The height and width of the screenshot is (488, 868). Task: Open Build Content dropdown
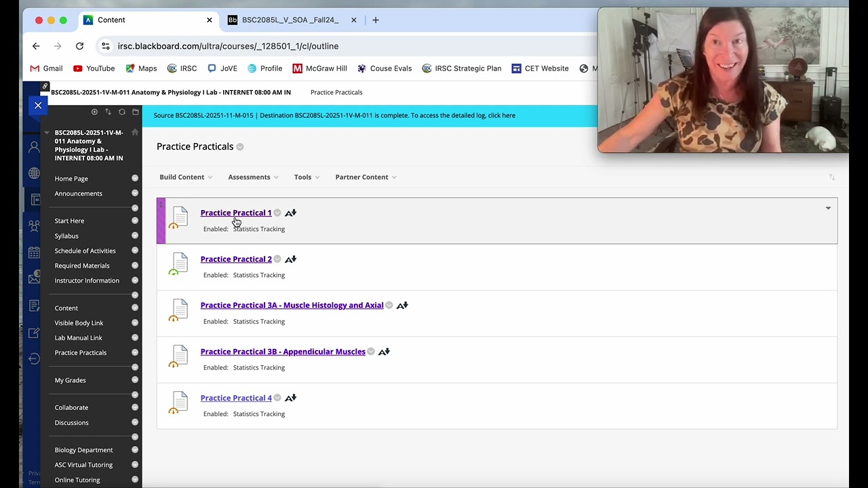click(x=186, y=177)
